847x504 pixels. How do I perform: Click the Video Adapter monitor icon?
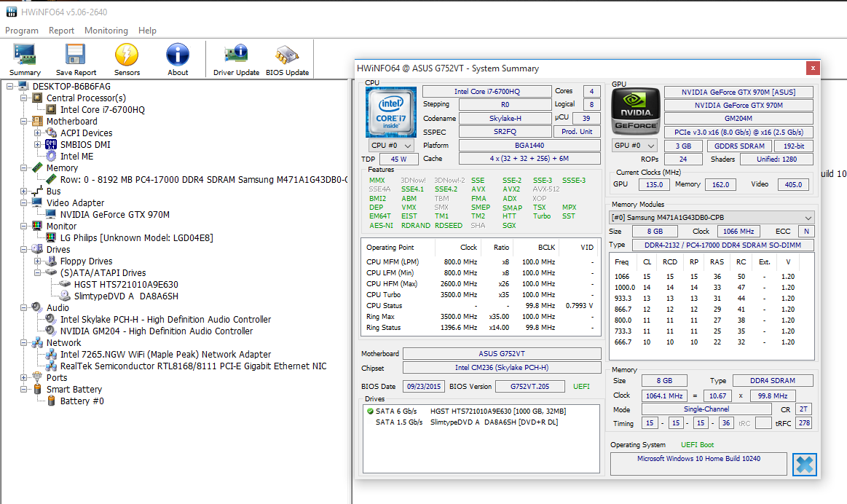pyautogui.click(x=37, y=202)
